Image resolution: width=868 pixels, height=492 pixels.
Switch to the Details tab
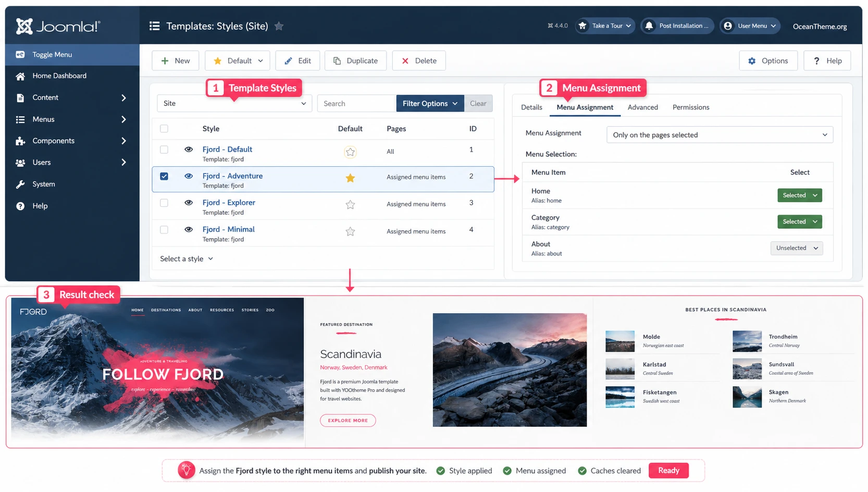point(531,107)
